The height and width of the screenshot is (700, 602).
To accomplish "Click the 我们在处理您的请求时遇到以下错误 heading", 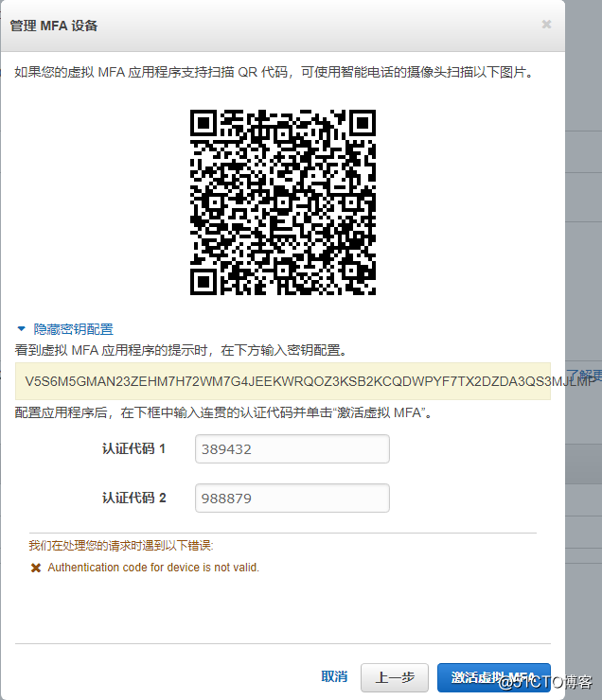I will click(121, 546).
